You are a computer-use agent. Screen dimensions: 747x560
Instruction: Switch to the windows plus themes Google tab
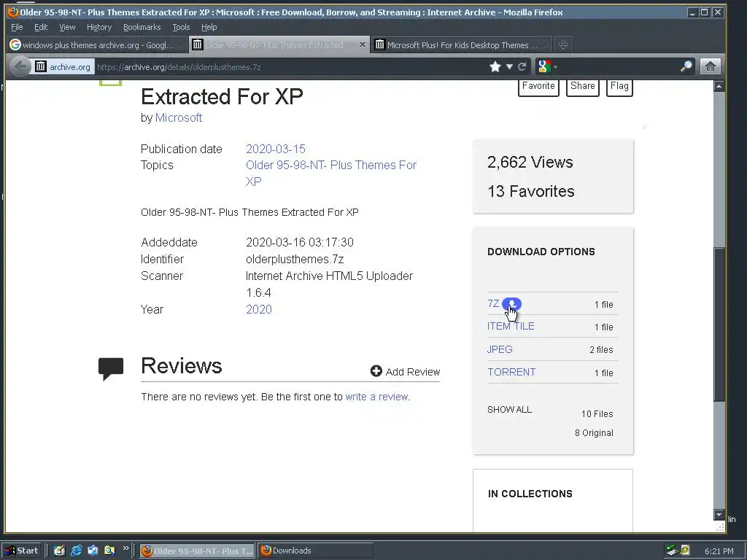[98, 44]
